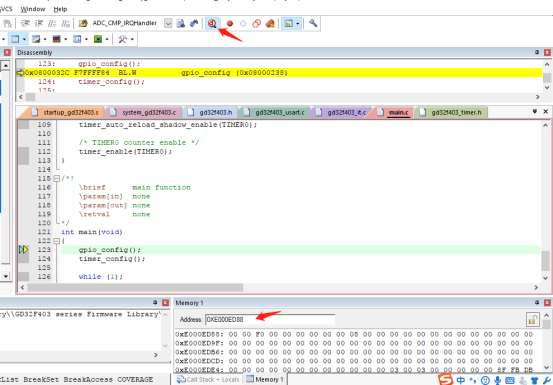
Task: Open the editor tab list dropdown arrow
Action: click(x=535, y=111)
